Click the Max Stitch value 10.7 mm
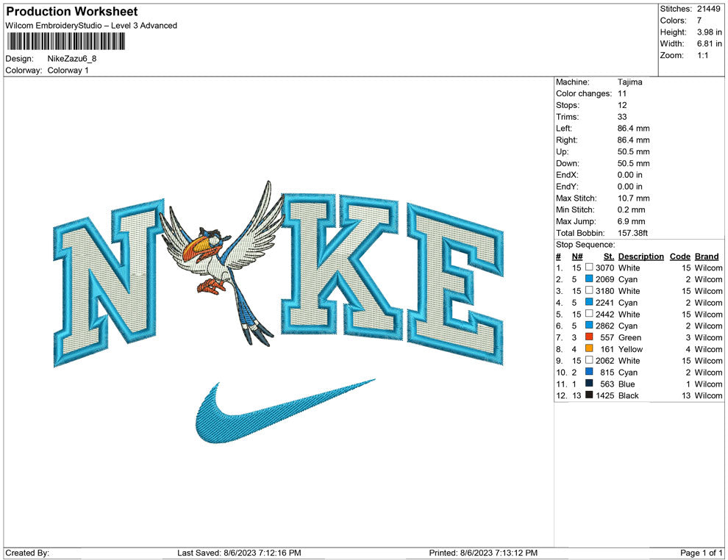 coord(634,198)
